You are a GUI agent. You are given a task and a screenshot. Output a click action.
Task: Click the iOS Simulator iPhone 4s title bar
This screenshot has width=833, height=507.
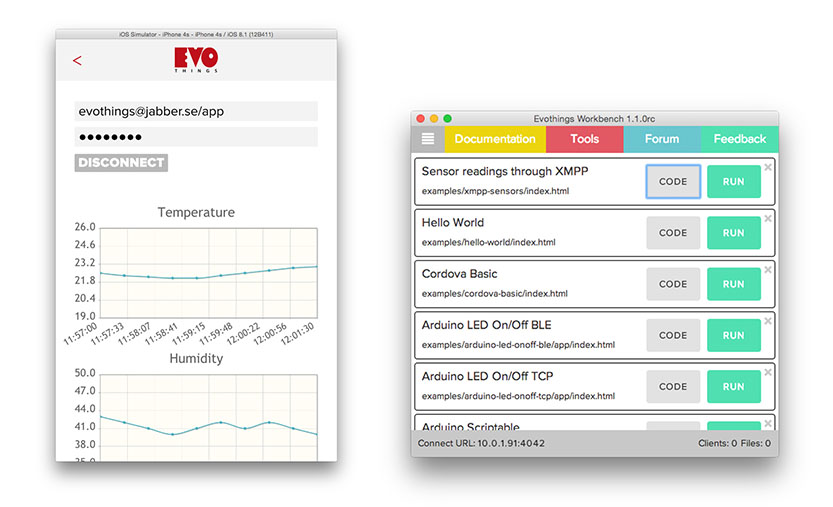(196, 34)
